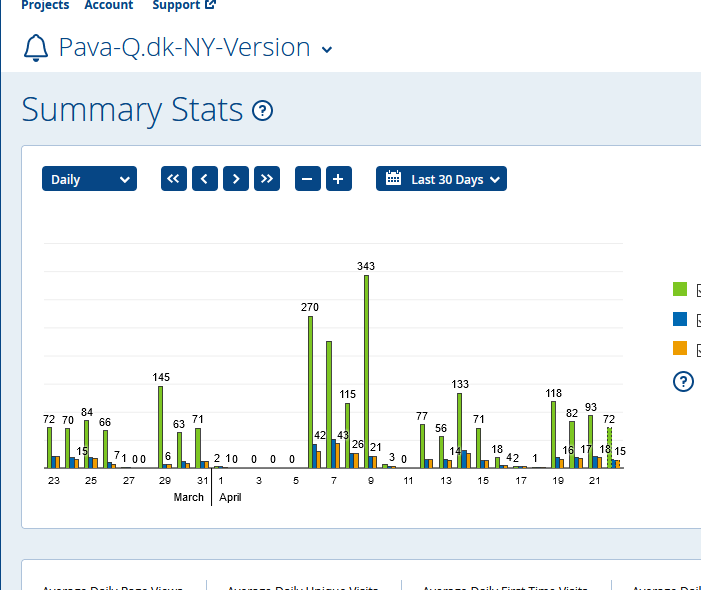Go to previous period with left arrow
701x590 pixels.
(x=205, y=179)
